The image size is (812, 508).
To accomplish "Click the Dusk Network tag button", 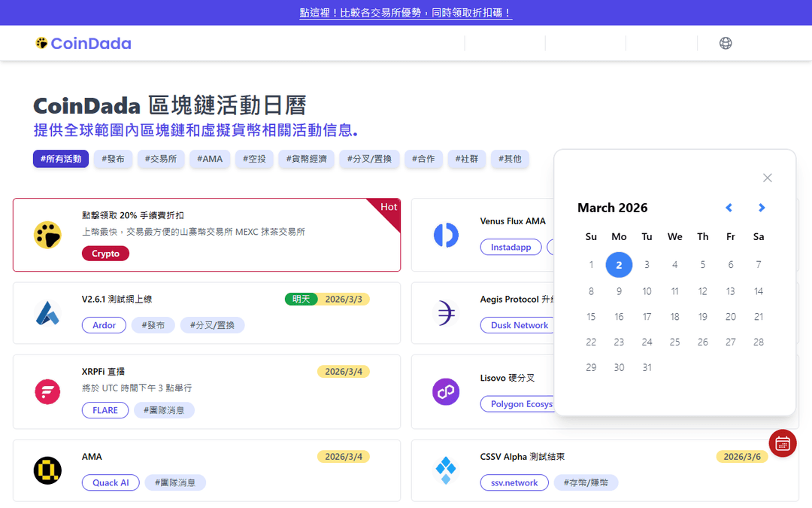I will click(518, 325).
